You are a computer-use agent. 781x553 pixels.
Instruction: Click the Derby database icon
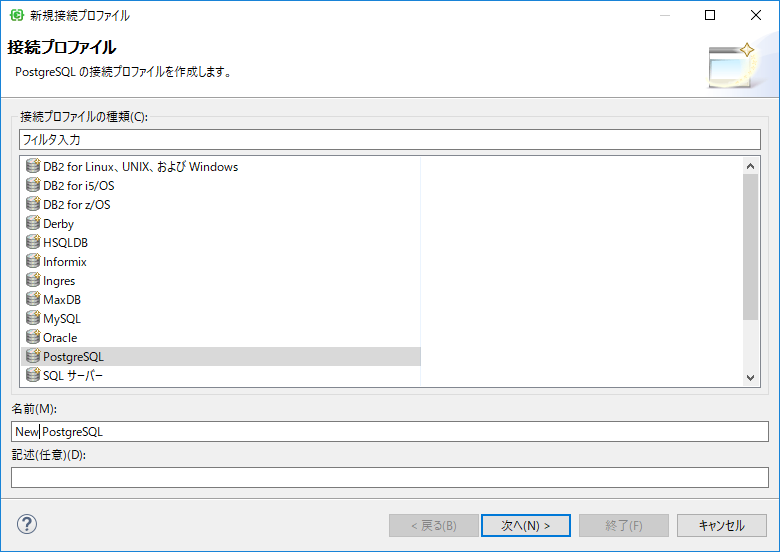point(33,223)
